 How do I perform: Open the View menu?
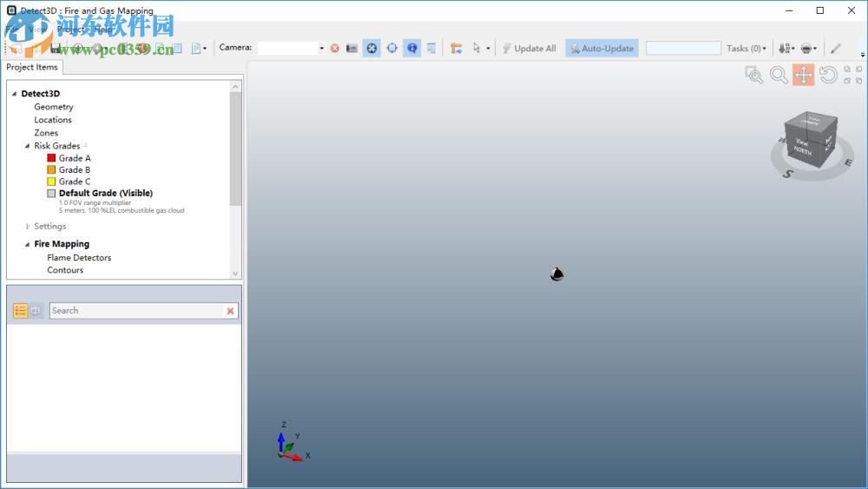tap(37, 30)
